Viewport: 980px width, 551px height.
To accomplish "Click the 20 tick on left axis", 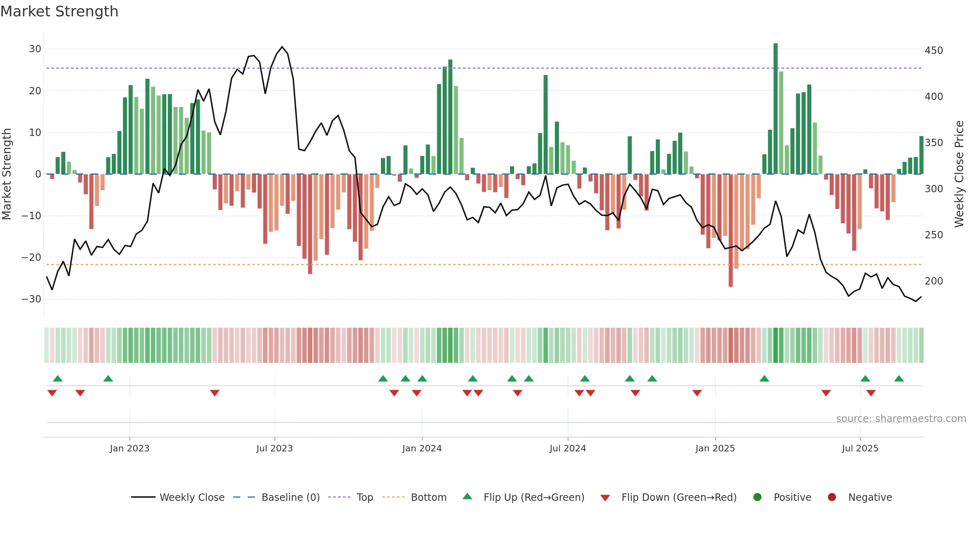I will click(35, 91).
